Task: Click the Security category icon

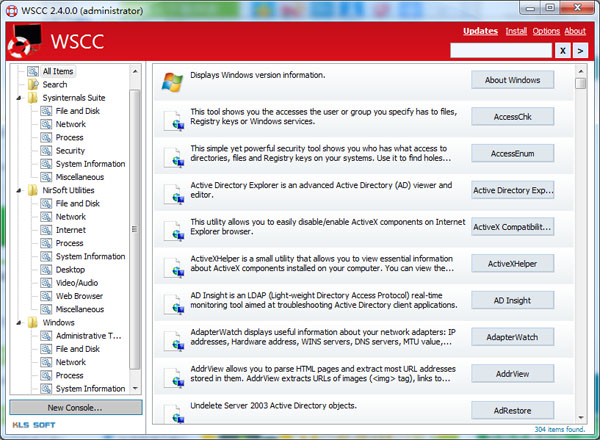Action: [46, 151]
